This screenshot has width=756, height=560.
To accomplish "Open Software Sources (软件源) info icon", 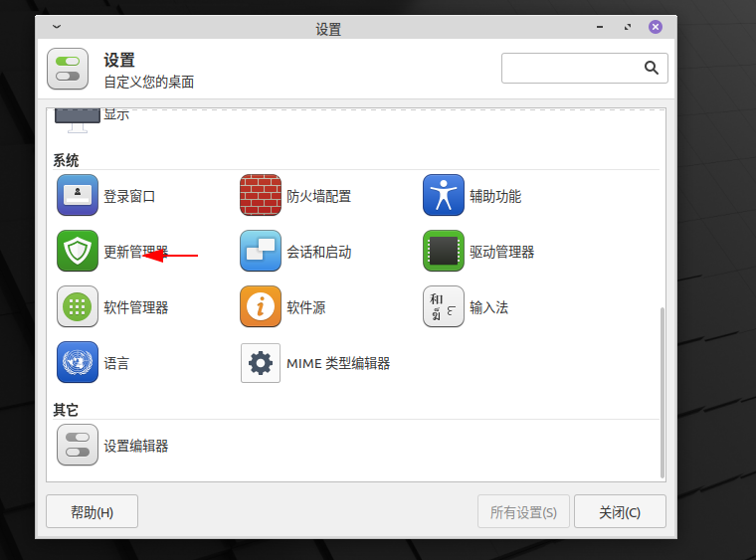I will [x=261, y=307].
